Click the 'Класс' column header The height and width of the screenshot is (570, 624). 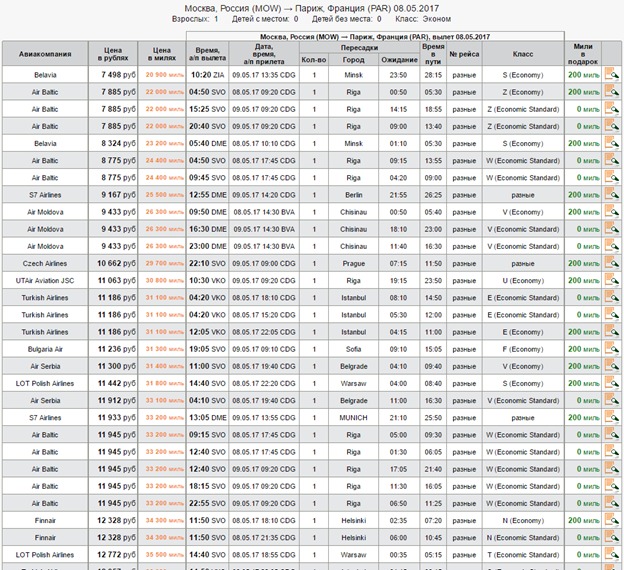click(x=523, y=54)
